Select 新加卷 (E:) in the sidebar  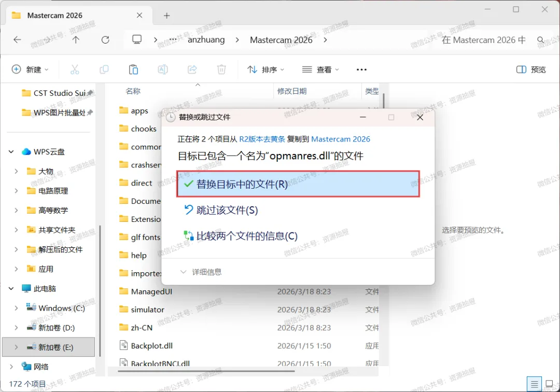tap(49, 347)
